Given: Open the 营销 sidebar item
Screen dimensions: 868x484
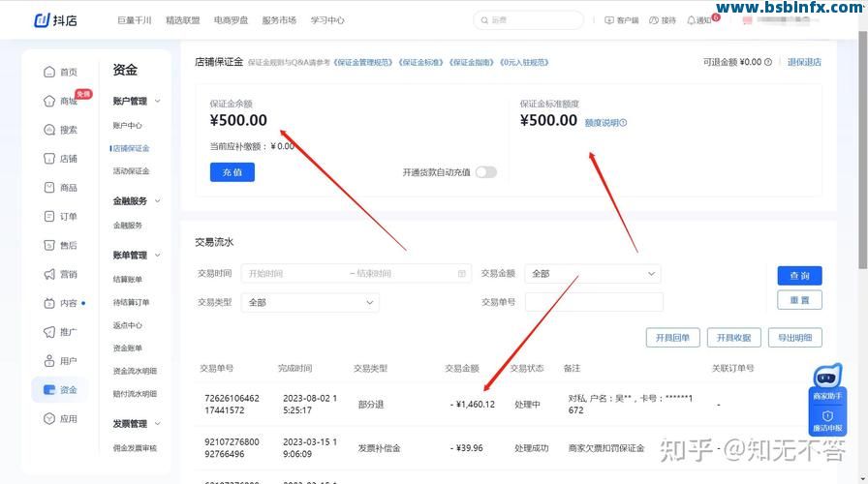Looking at the screenshot, I should click(x=60, y=274).
